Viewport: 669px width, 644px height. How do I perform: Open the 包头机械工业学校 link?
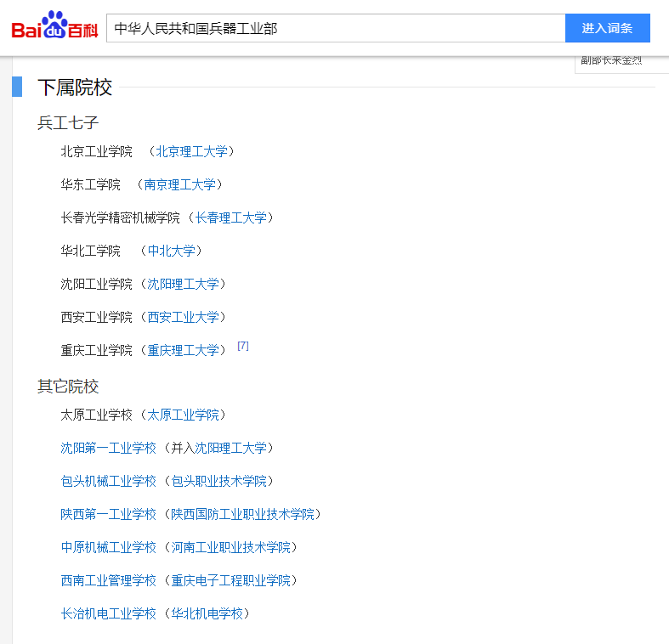tap(108, 481)
